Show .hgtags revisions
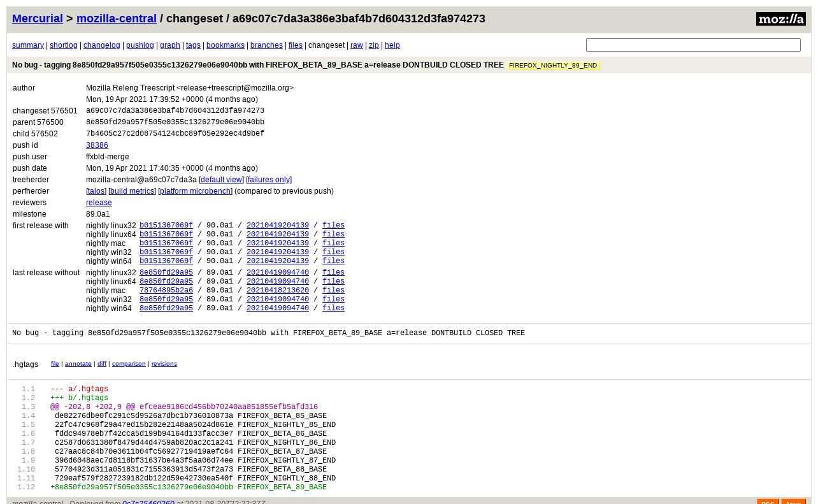 (164, 364)
